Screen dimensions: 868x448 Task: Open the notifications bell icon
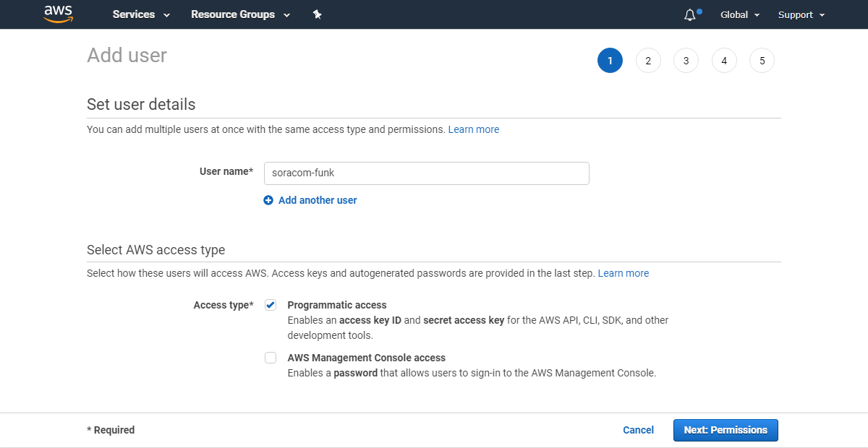(690, 14)
